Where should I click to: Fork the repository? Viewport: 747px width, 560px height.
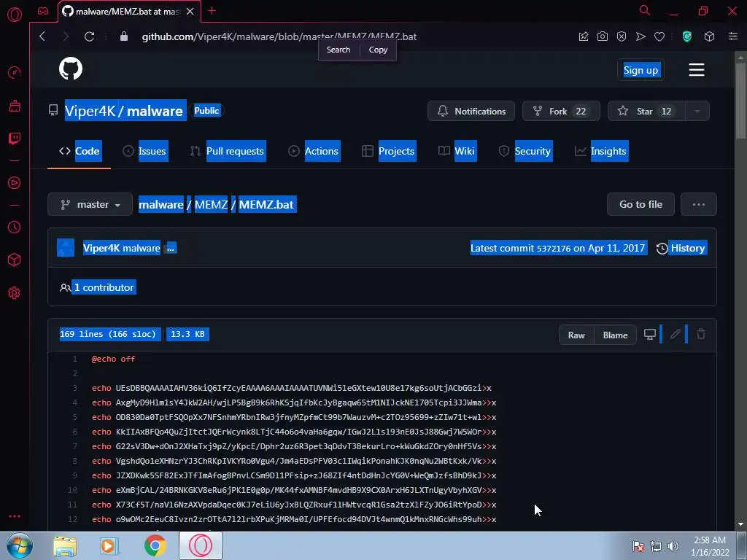coord(561,111)
